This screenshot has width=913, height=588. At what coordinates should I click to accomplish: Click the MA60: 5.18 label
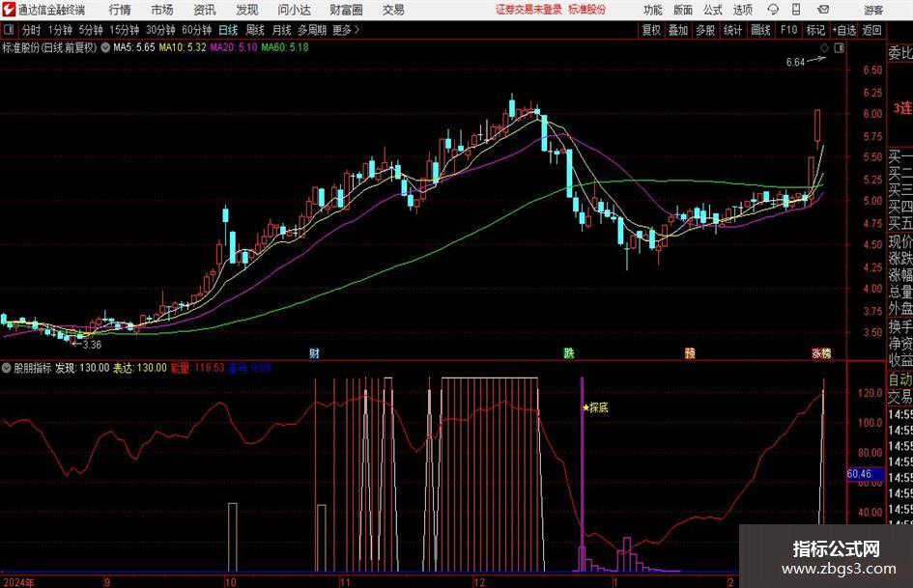(x=285, y=47)
